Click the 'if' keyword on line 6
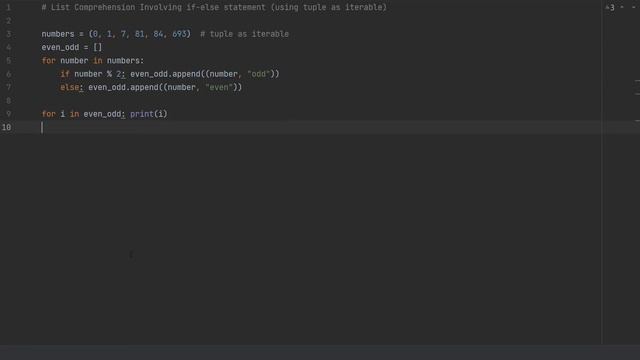 pyautogui.click(x=64, y=74)
